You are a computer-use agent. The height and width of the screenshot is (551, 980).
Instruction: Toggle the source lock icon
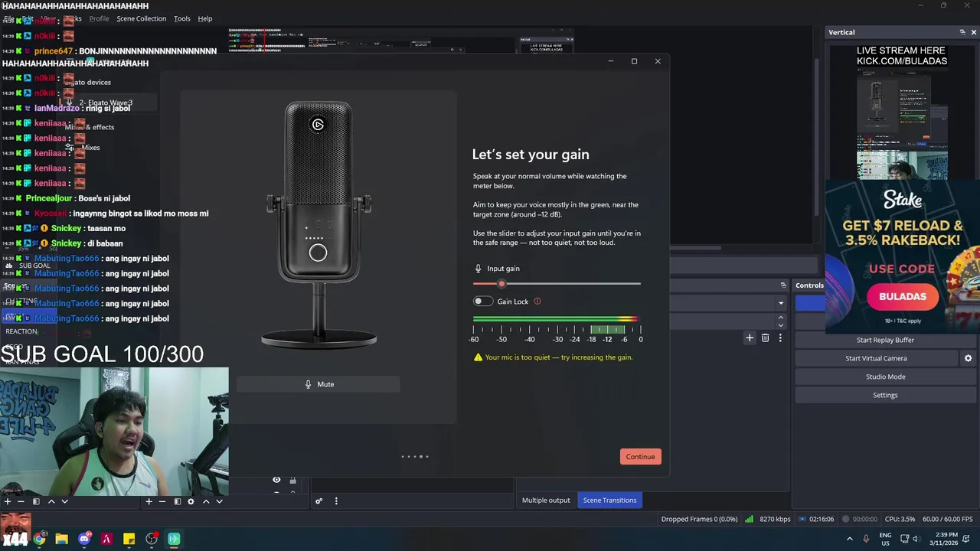pos(292,480)
